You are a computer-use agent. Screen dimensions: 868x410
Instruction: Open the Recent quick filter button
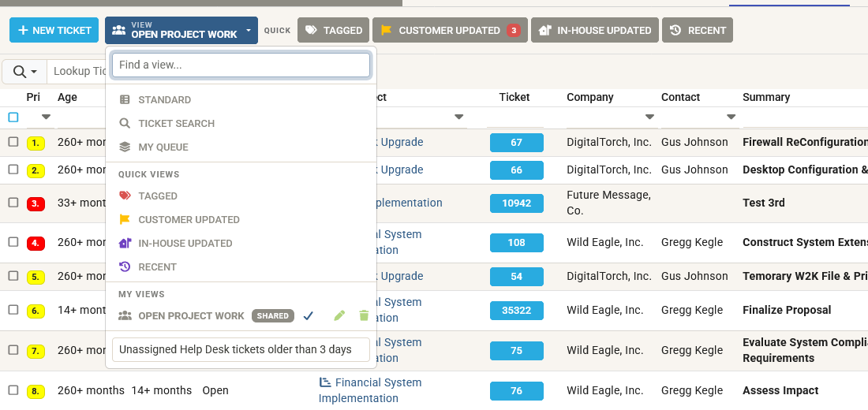point(698,30)
